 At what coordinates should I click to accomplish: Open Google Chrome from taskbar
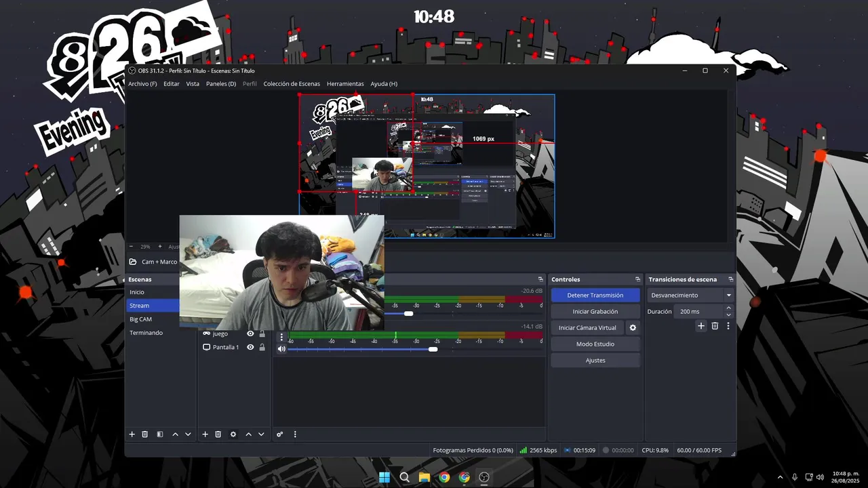tap(444, 477)
